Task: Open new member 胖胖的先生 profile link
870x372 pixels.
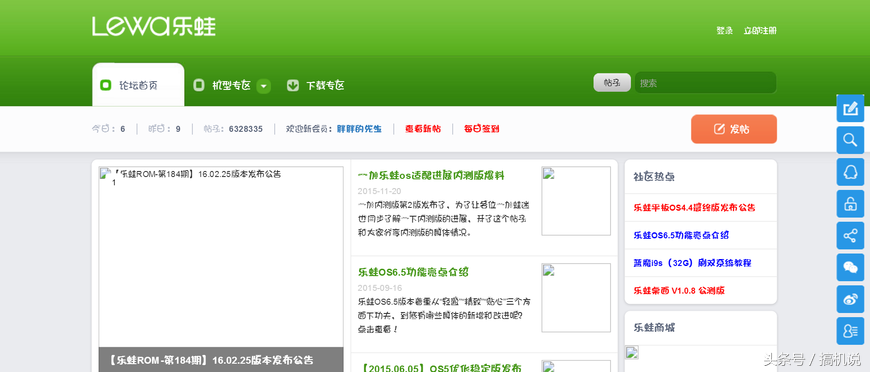Action: [359, 129]
